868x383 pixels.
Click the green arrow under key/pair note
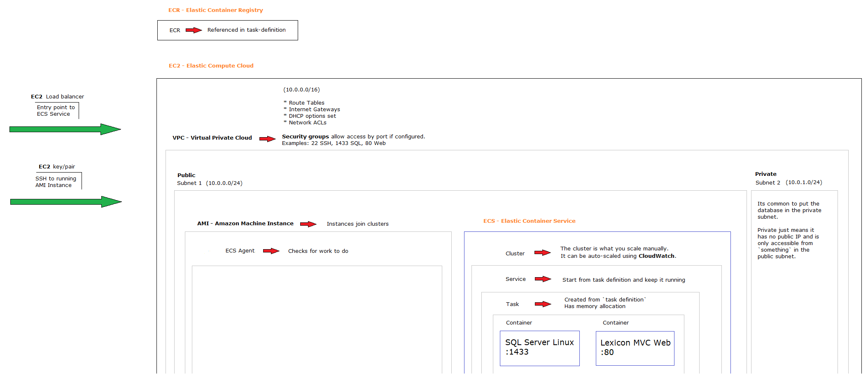pyautogui.click(x=66, y=202)
